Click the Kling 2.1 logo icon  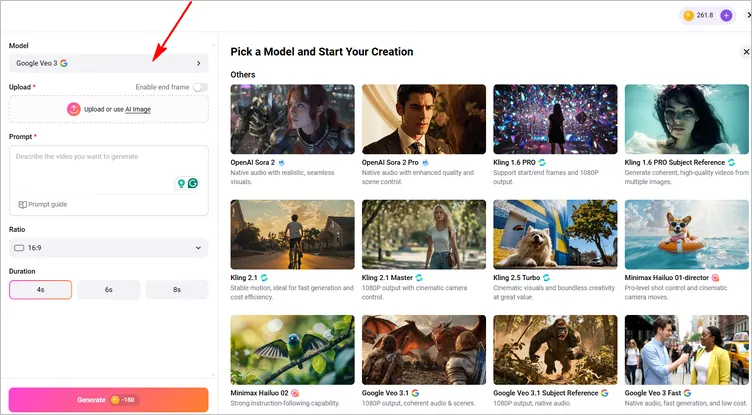pos(264,278)
